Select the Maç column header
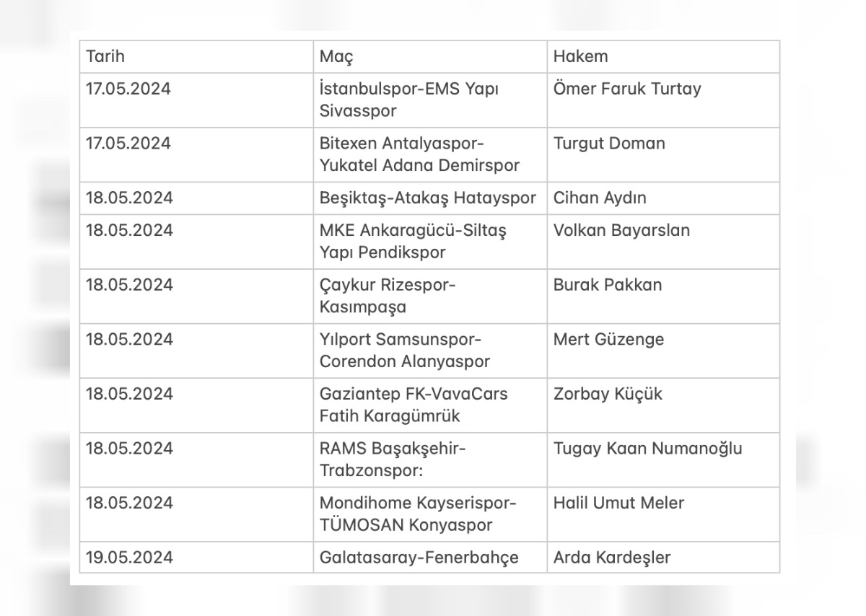 click(x=336, y=56)
